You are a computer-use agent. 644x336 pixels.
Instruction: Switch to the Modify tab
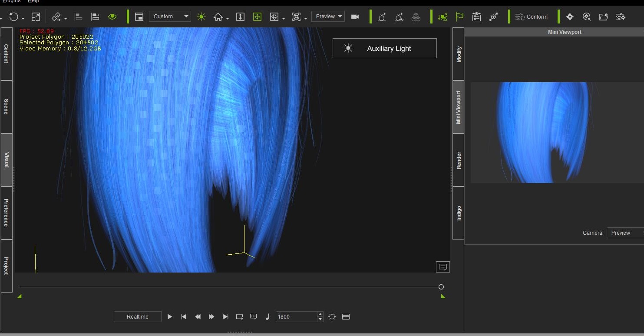(459, 54)
